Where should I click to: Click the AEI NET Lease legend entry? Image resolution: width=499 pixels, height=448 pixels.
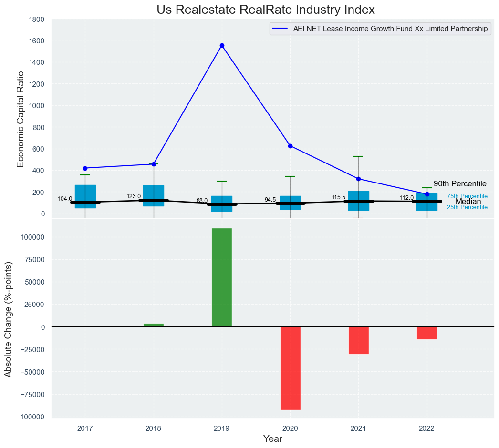pos(380,29)
